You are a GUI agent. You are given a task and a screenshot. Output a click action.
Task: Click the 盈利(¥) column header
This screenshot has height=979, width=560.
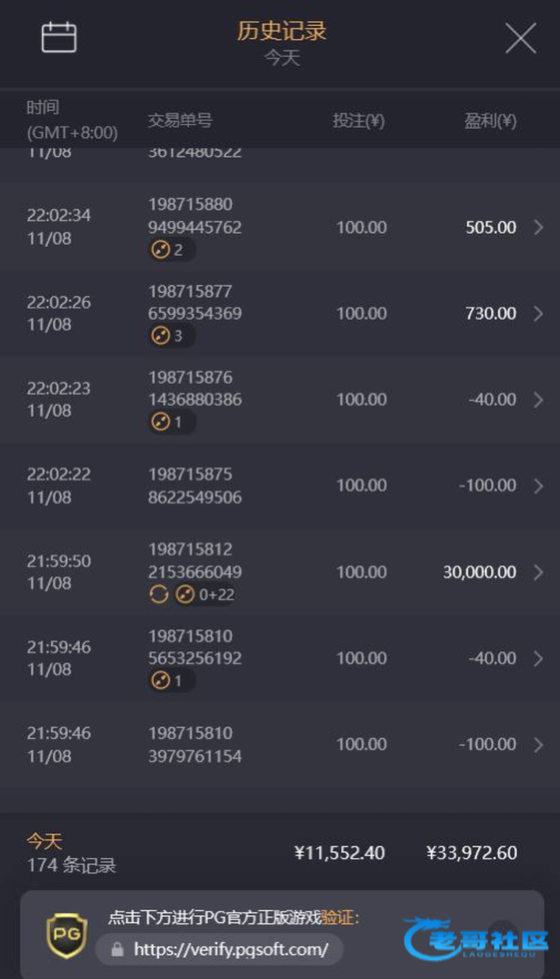[490, 120]
